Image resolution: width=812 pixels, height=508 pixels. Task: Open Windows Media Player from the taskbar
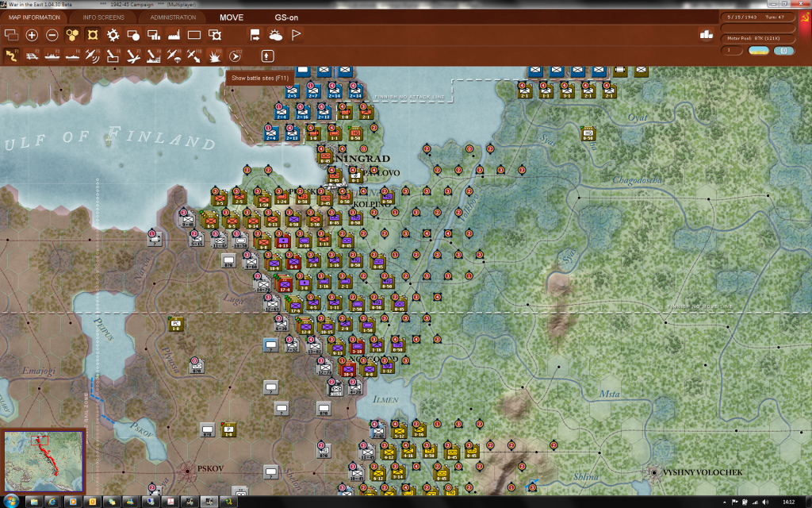pos(72,502)
